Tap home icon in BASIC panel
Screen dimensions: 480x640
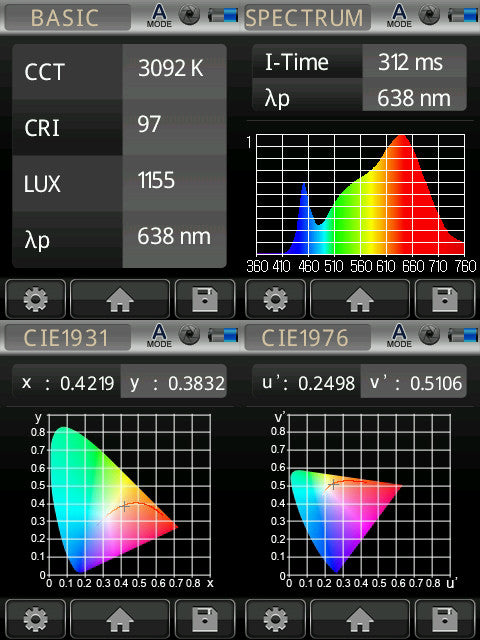(120, 299)
